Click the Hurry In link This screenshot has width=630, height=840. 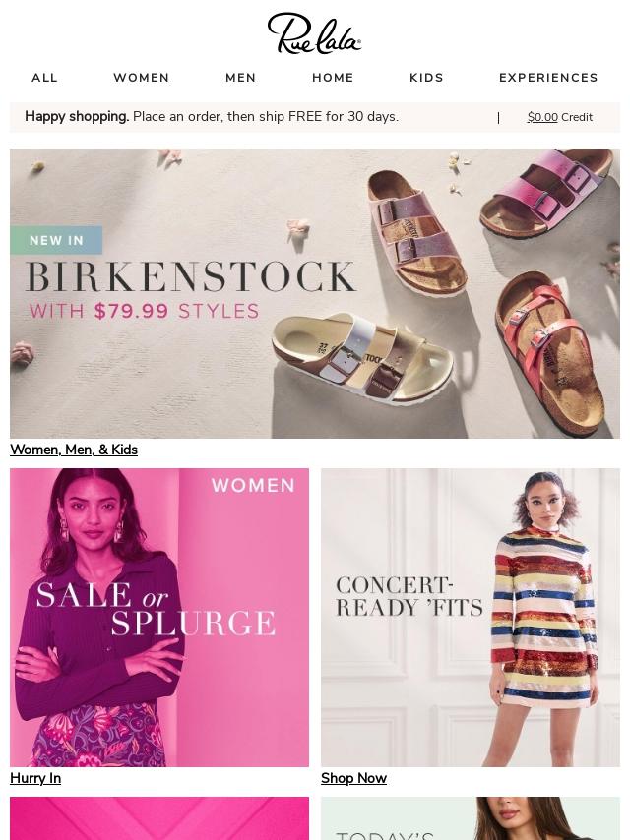pyautogui.click(x=35, y=778)
